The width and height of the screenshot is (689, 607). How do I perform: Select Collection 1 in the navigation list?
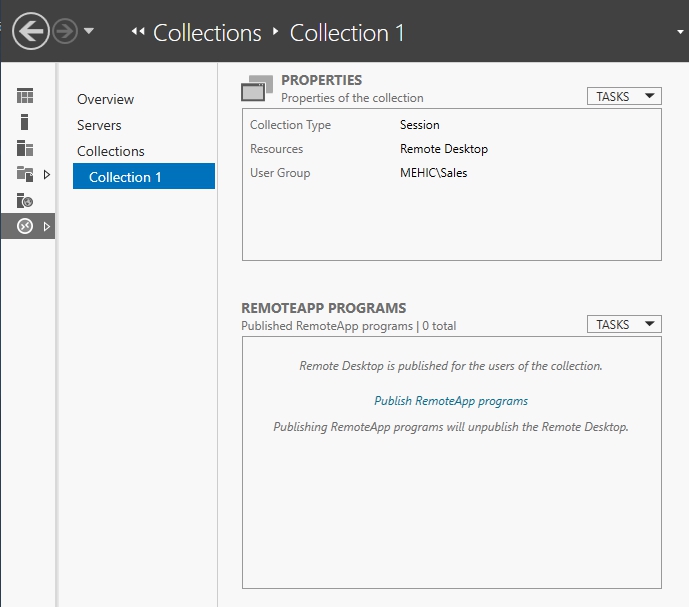(125, 177)
